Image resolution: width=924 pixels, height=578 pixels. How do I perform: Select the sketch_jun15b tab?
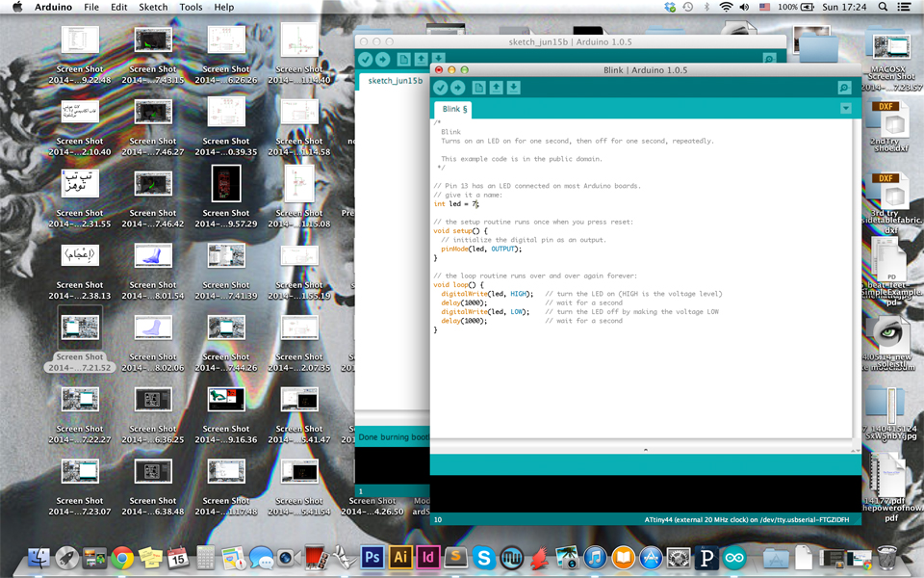point(395,81)
